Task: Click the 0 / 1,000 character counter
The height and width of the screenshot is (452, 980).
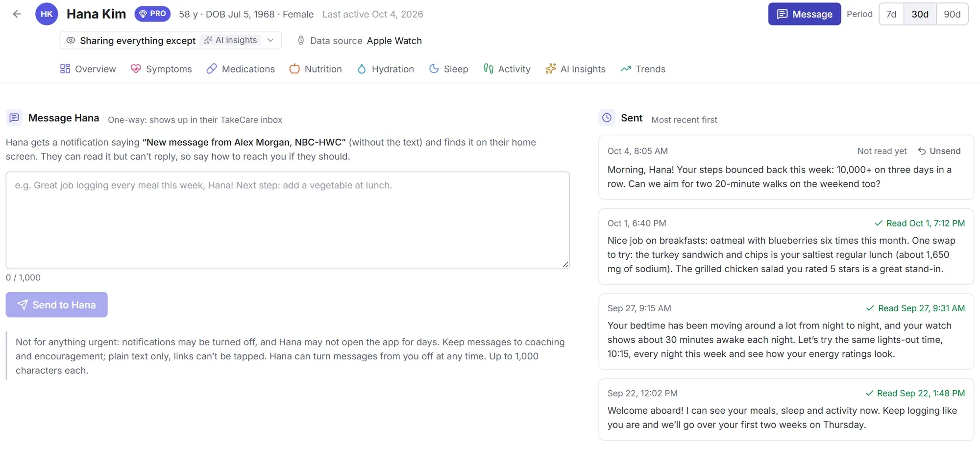Action: (x=23, y=277)
